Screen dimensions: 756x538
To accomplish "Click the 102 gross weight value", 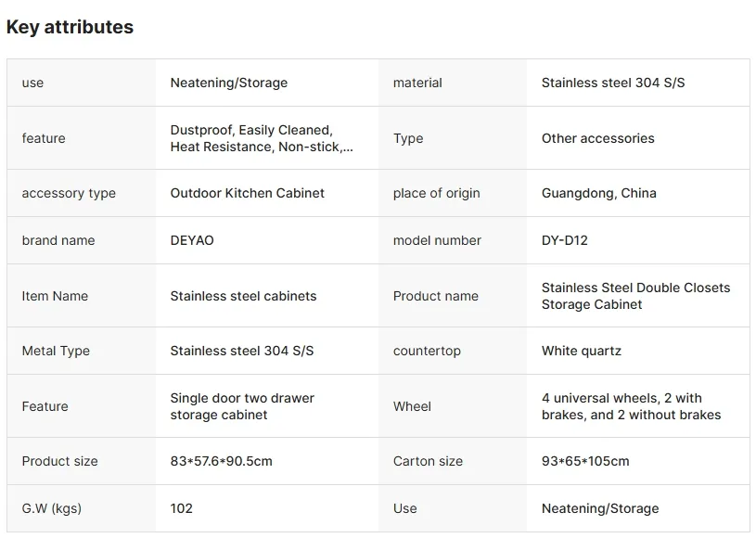I will tap(181, 508).
